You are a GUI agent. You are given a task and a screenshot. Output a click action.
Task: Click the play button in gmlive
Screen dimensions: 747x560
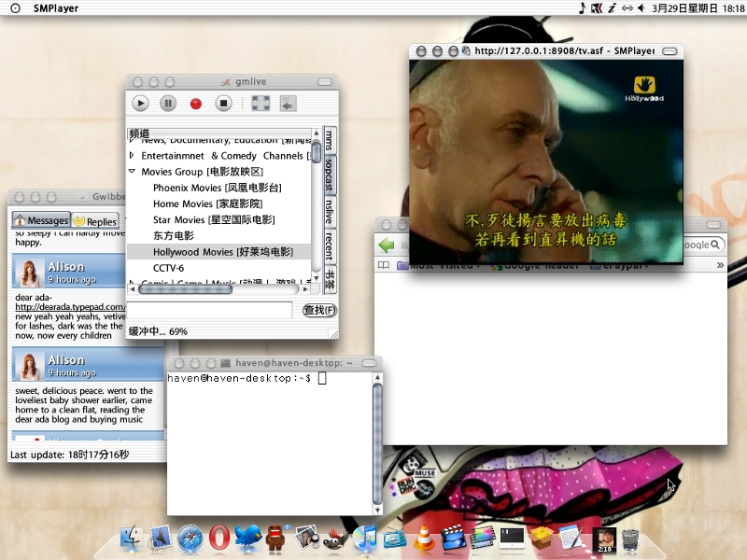coord(140,104)
